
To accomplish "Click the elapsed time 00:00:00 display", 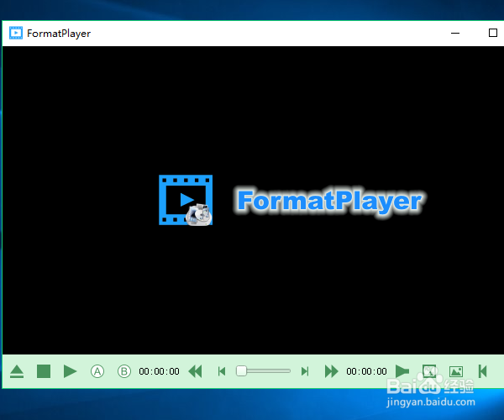I will pos(159,371).
